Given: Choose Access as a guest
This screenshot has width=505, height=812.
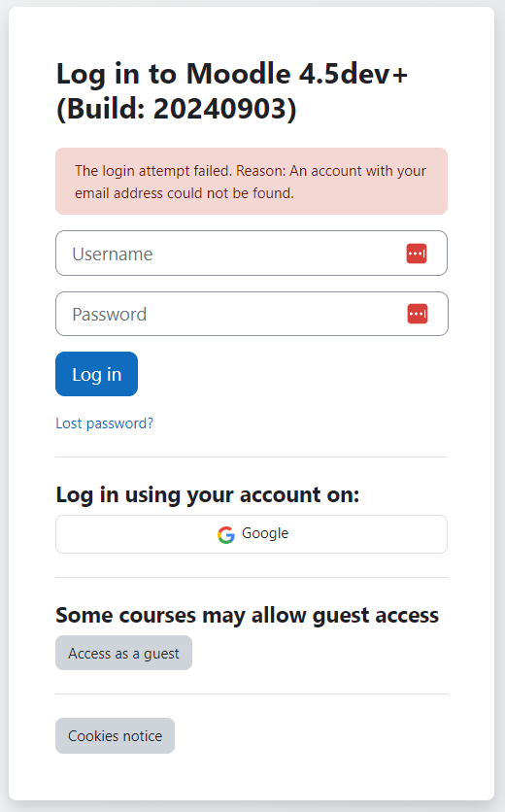Looking at the screenshot, I should click(x=123, y=653).
